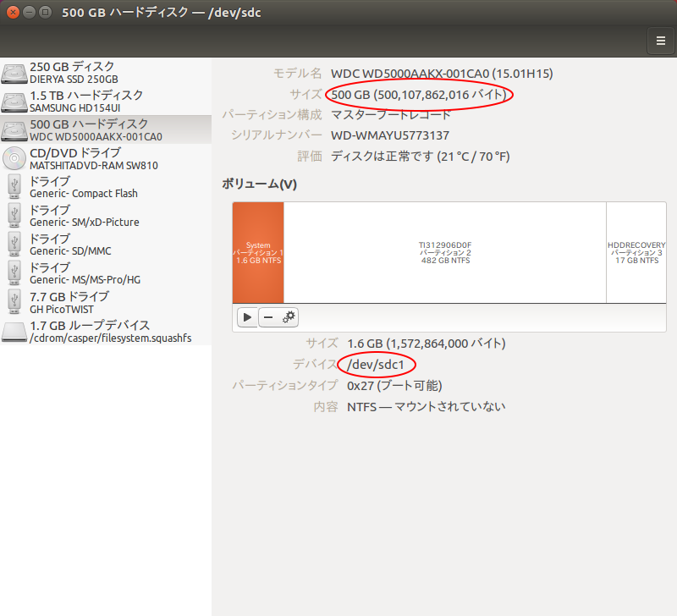This screenshot has width=677, height=616.
Task: Select the 1.5 TB SAMSUNG HD154UI icon
Action: coord(14,102)
